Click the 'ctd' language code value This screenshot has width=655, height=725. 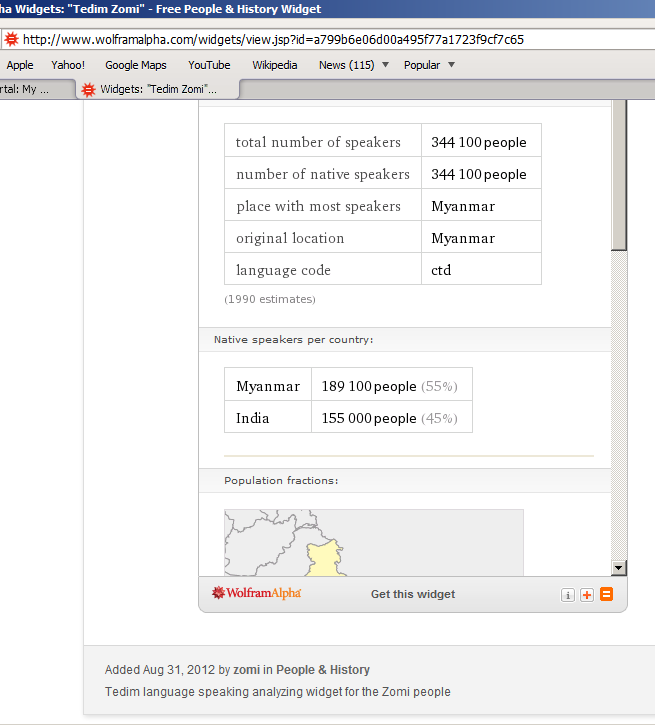tap(441, 270)
